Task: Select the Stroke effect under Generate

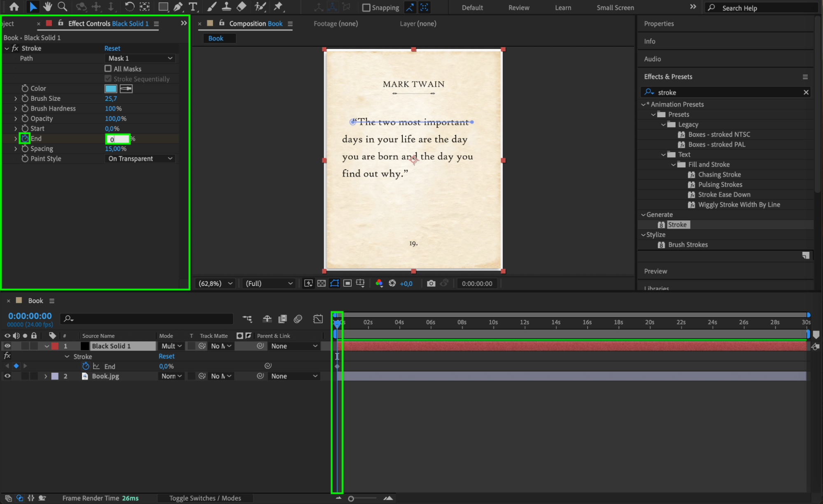Action: tap(677, 225)
